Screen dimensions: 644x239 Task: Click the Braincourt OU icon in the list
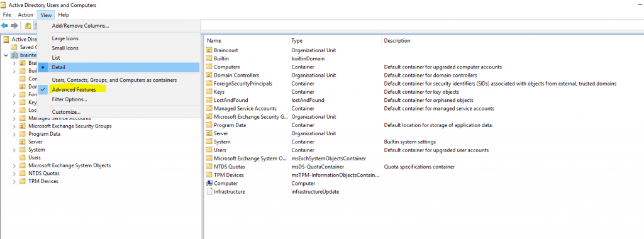click(209, 50)
